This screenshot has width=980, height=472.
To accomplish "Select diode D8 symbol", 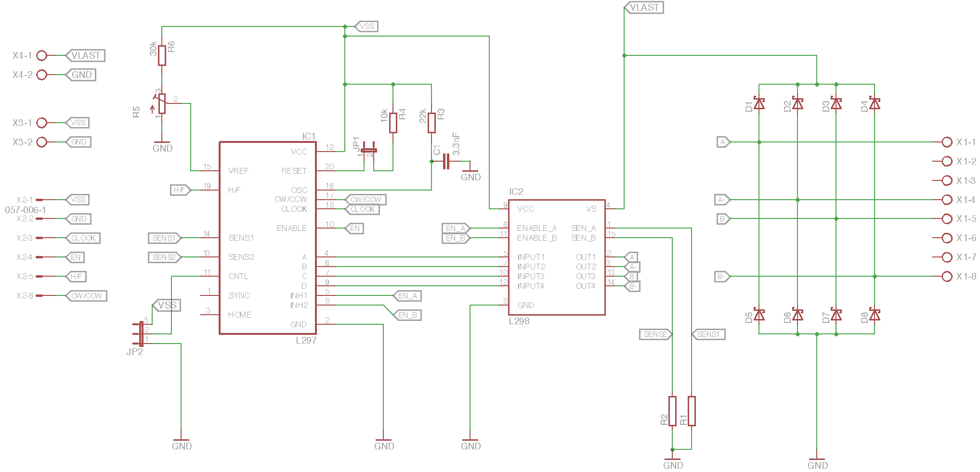I will pyautogui.click(x=875, y=315).
